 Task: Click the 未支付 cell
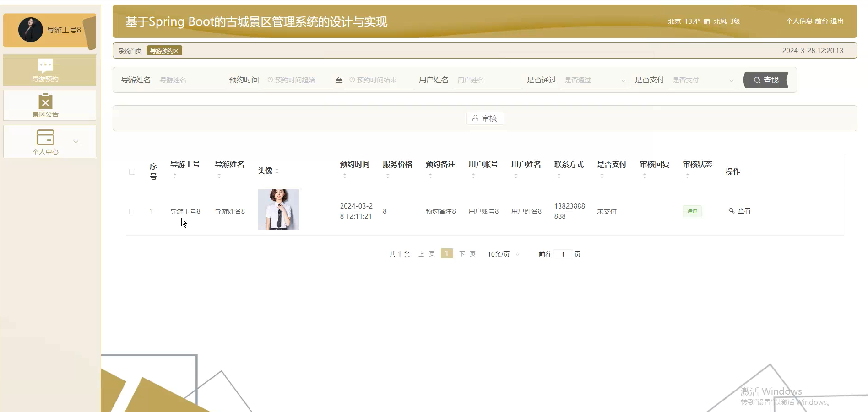click(607, 211)
